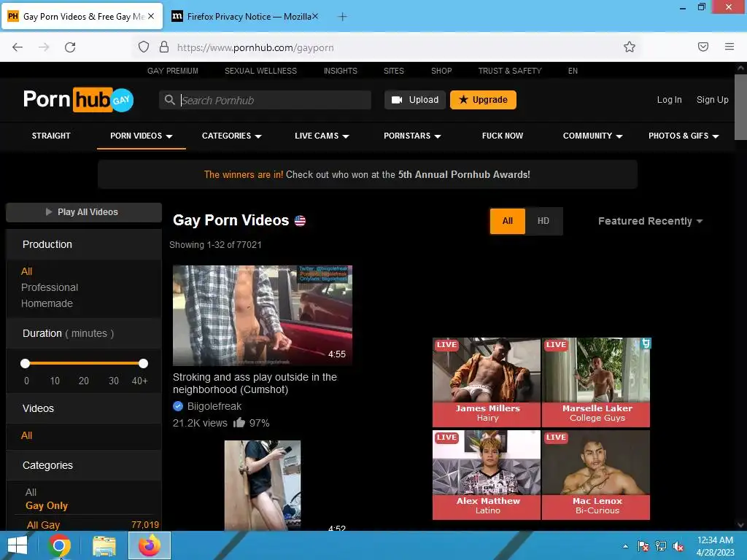Click the US flag icon beside the heading
747x560 pixels.
(x=300, y=220)
